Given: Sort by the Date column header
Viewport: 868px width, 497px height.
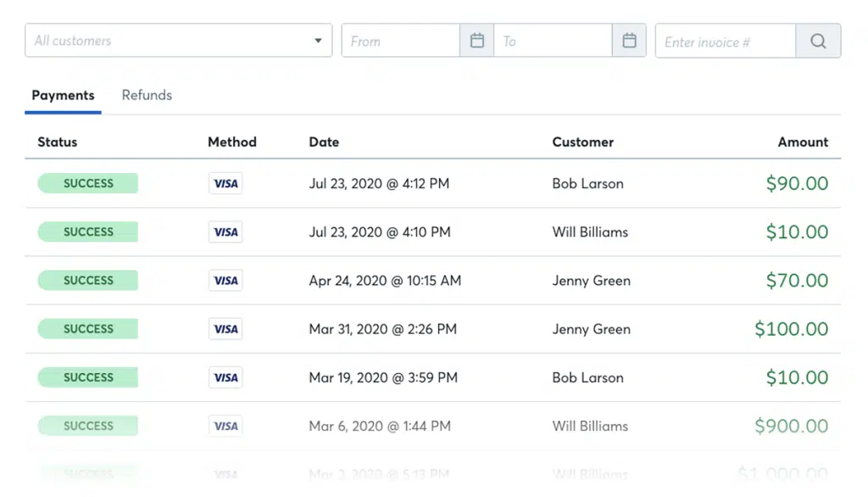Looking at the screenshot, I should click(324, 142).
